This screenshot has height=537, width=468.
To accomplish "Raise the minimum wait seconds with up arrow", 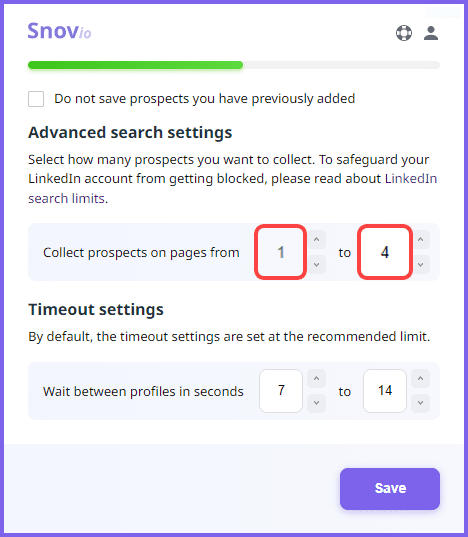I will coord(317,378).
